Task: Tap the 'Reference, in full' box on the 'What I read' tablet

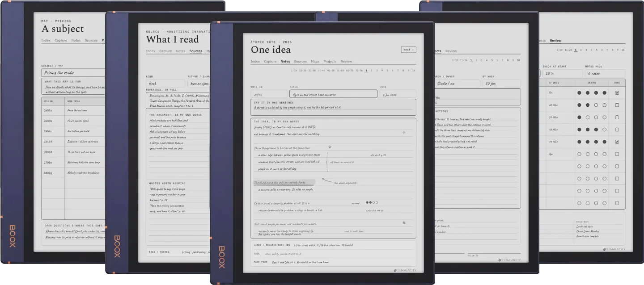Action: (178, 101)
